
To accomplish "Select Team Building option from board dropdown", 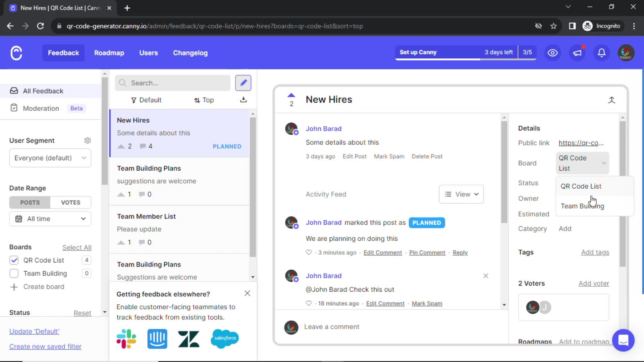I will point(583,206).
